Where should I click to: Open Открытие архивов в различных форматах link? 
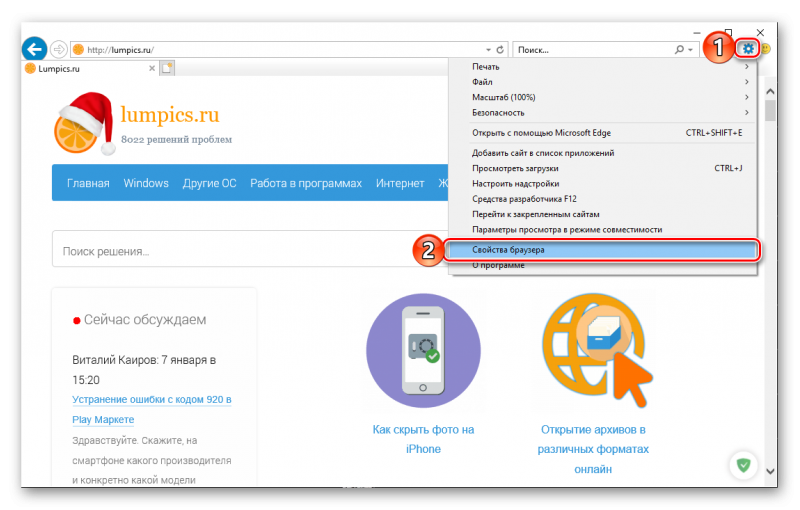coord(593,449)
